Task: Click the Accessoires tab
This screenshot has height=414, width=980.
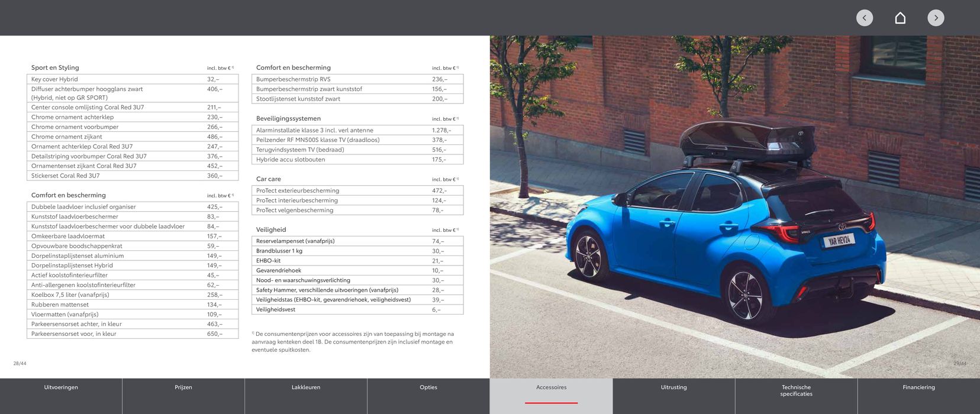Action: 551,388
